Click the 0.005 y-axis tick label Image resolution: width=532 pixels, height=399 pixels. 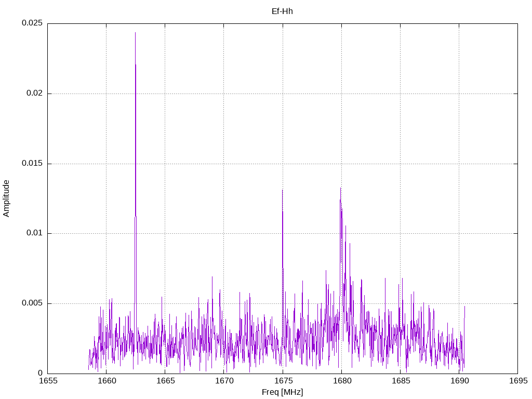click(x=32, y=303)
